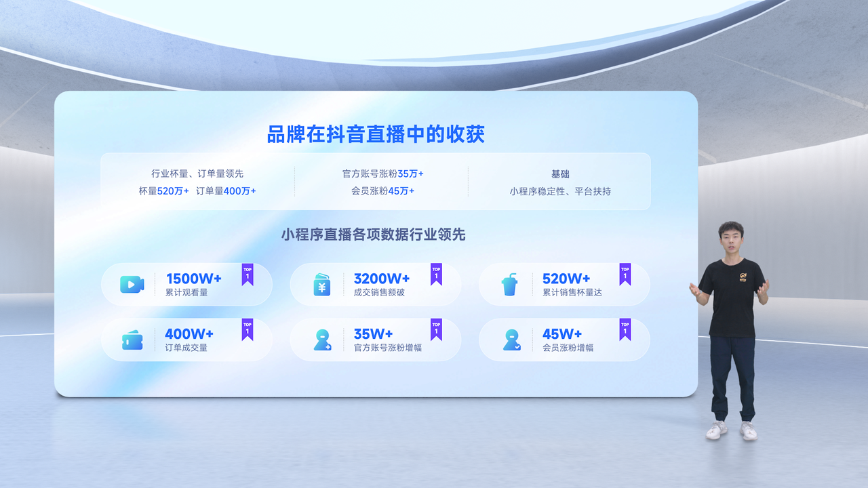Viewport: 868px width, 488px height.
Task: Click the drink cup icon beside 520W+
Action: click(510, 285)
